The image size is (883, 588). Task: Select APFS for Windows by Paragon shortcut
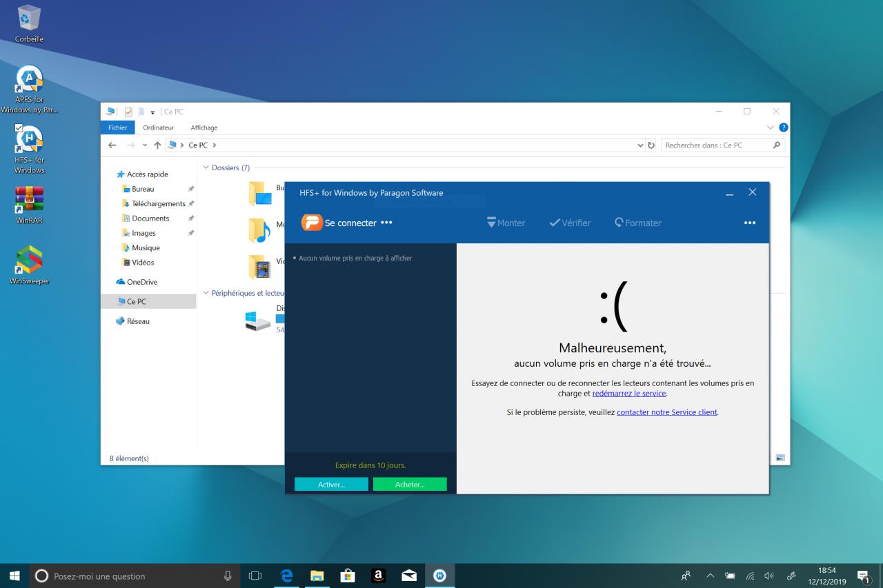tap(29, 90)
